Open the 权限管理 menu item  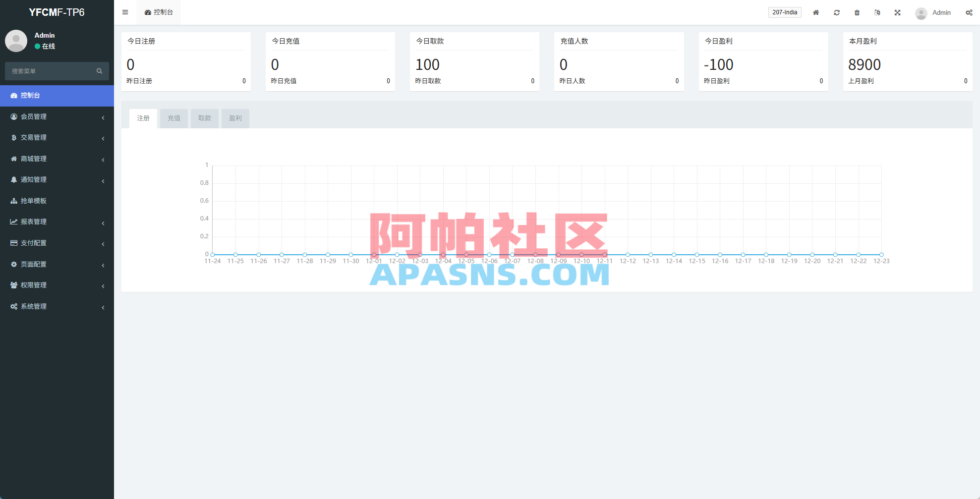(57, 285)
